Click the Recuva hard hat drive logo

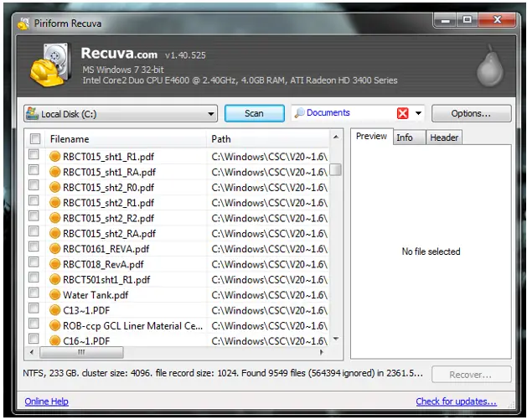point(50,65)
